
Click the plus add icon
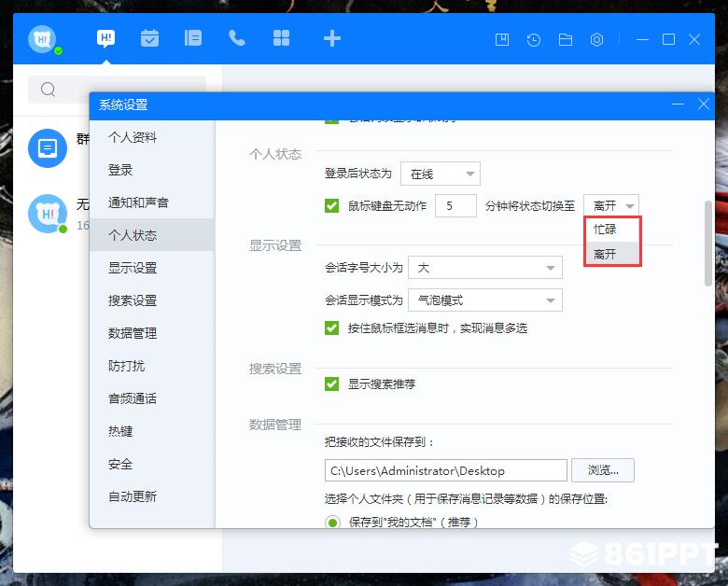(x=332, y=38)
